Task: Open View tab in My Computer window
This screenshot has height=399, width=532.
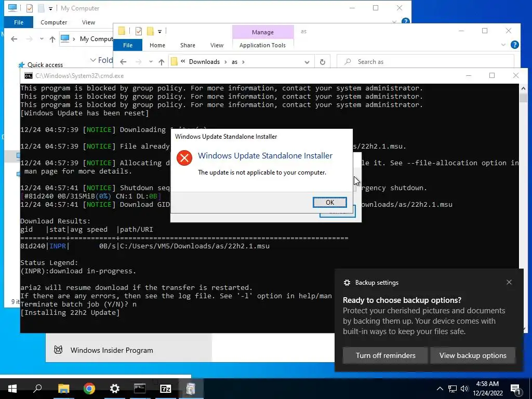Action: [88, 22]
